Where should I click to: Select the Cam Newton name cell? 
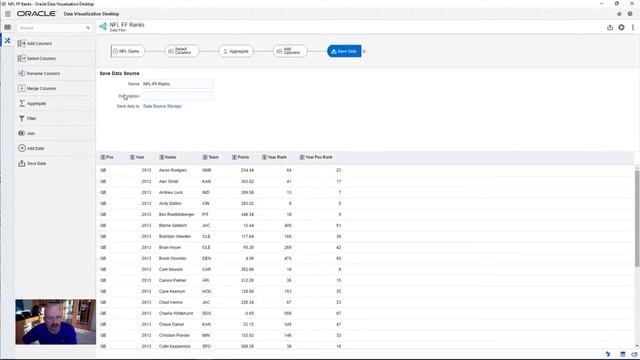[171, 269]
